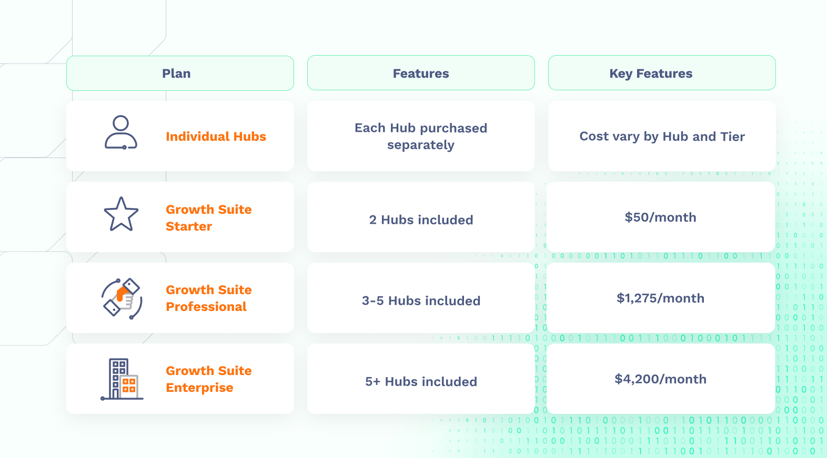
Task: Click the person icon for Individual Hubs
Action: tap(121, 132)
